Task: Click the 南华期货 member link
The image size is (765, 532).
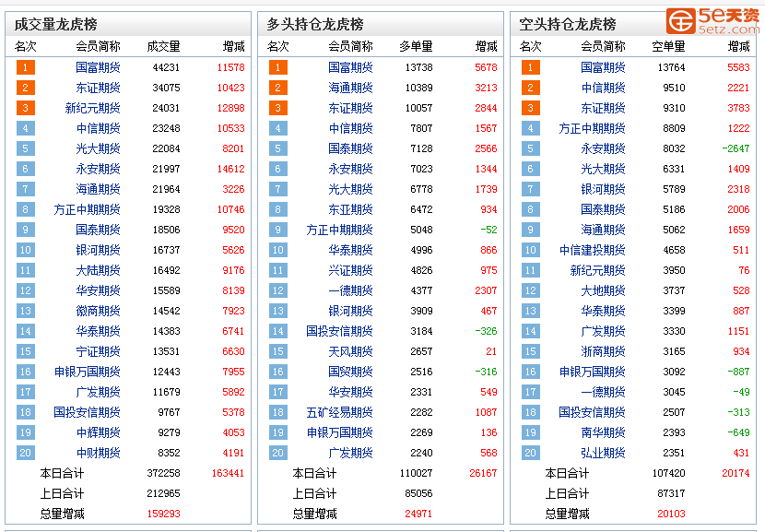Action: click(x=603, y=432)
